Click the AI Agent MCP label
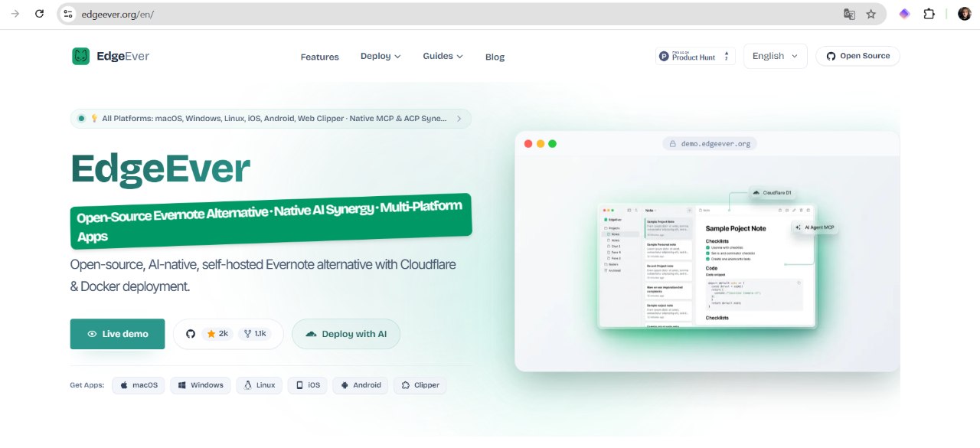The height and width of the screenshot is (448, 980). point(815,227)
